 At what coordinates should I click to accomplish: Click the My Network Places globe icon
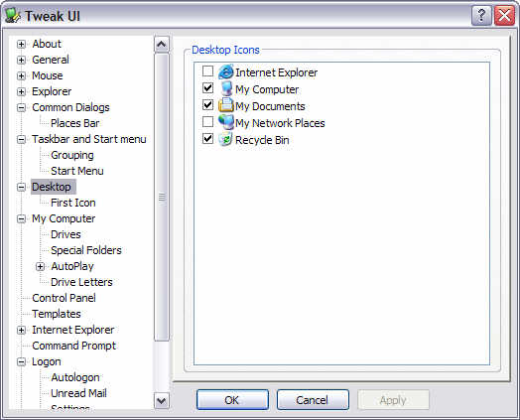(x=226, y=122)
